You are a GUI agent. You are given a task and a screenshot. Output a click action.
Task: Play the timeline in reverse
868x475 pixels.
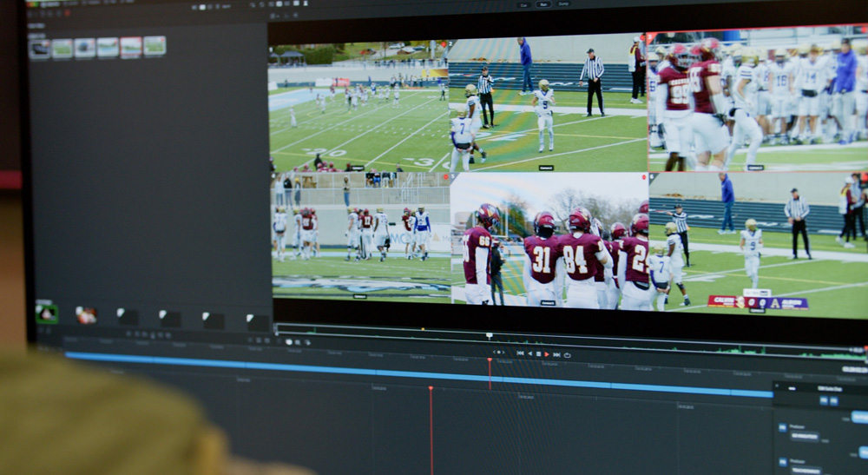(529, 354)
